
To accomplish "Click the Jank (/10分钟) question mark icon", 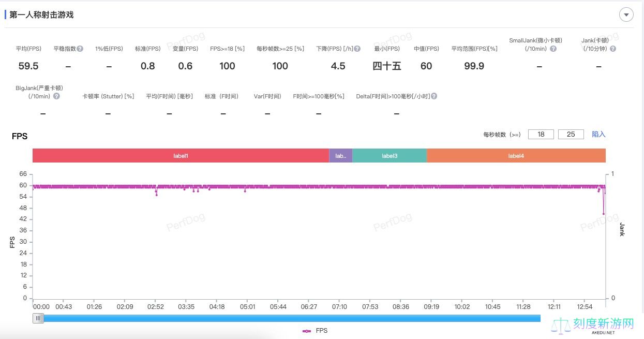I will (613, 49).
